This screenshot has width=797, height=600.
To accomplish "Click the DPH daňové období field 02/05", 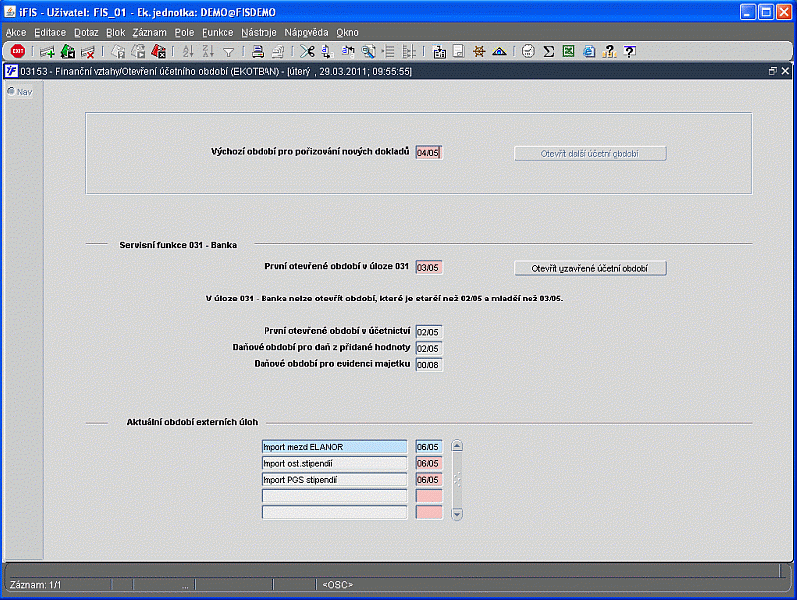I will pyautogui.click(x=428, y=348).
